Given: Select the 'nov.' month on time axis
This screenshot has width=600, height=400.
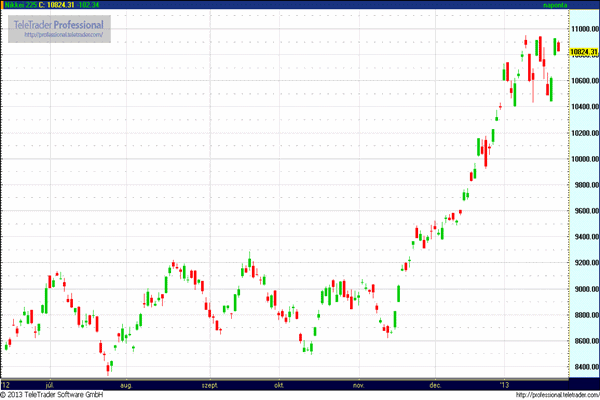Looking at the screenshot, I should [358, 384].
